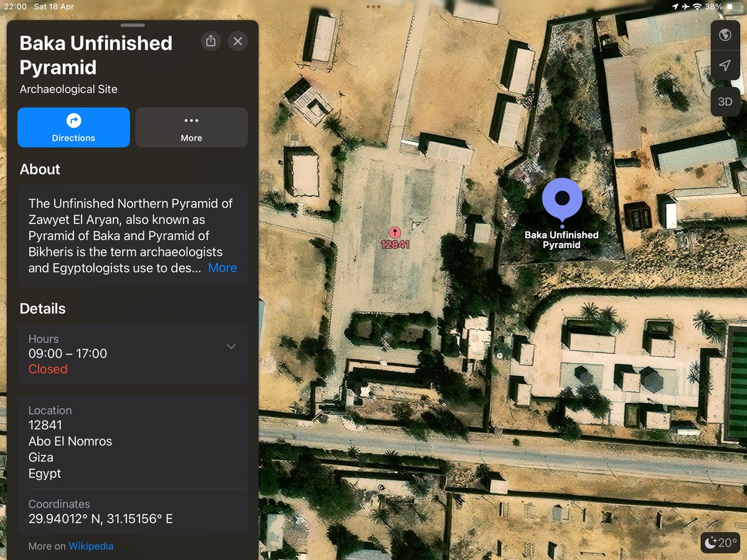
Task: Tap the battery indicator in status bar
Action: coord(733,7)
